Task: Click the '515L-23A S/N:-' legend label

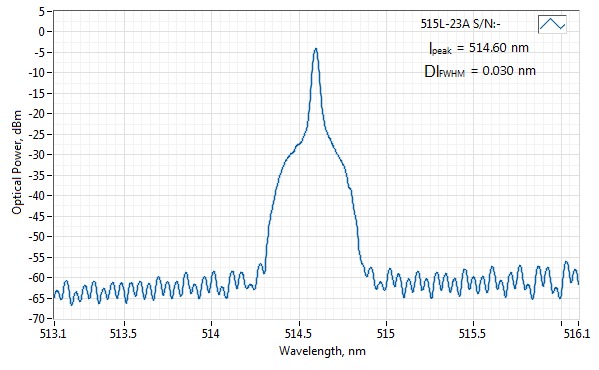Action: pyautogui.click(x=460, y=24)
